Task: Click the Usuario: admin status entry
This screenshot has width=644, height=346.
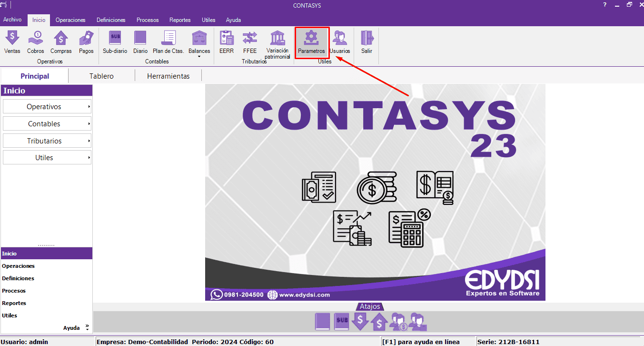Action: [48, 342]
